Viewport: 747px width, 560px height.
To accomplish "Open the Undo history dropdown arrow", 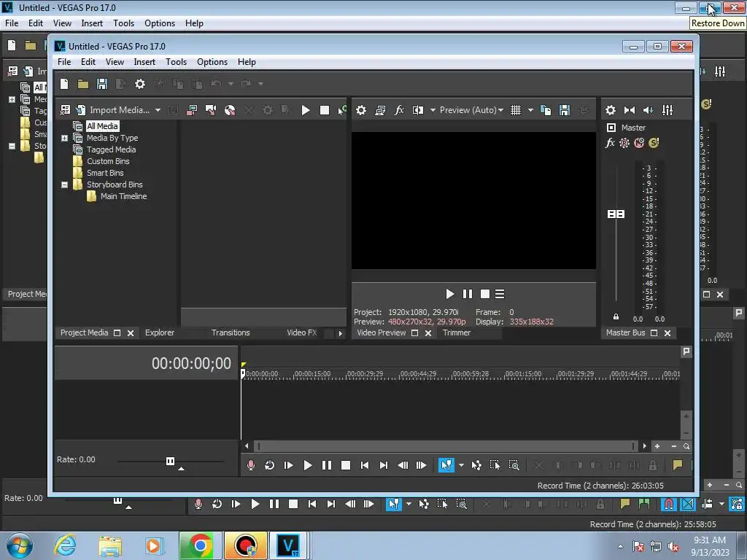I will pyautogui.click(x=231, y=84).
